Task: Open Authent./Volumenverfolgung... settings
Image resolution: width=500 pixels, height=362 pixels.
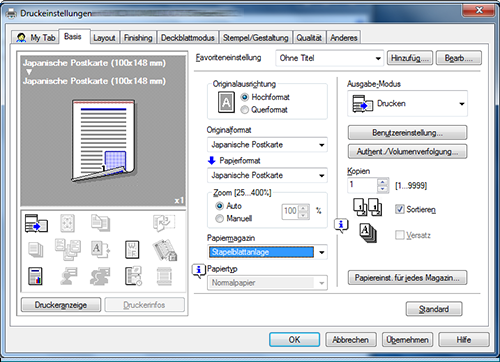Action: pyautogui.click(x=407, y=152)
